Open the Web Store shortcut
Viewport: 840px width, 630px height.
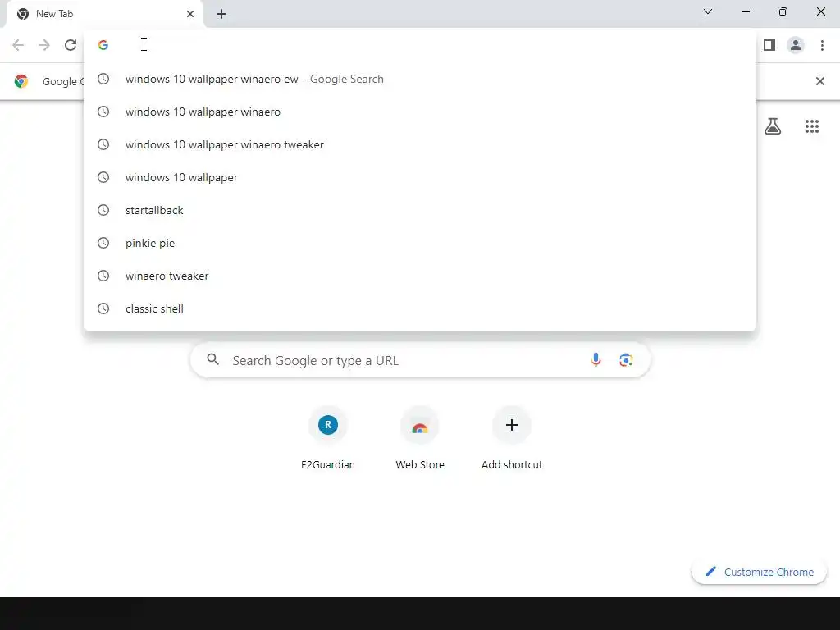point(420,439)
